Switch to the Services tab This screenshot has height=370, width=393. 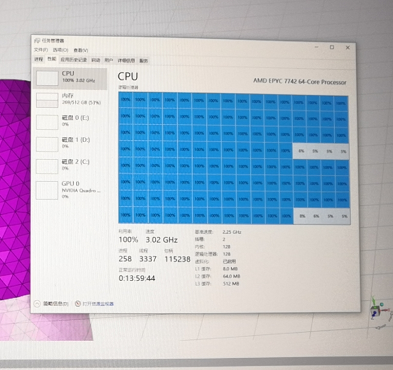click(143, 61)
